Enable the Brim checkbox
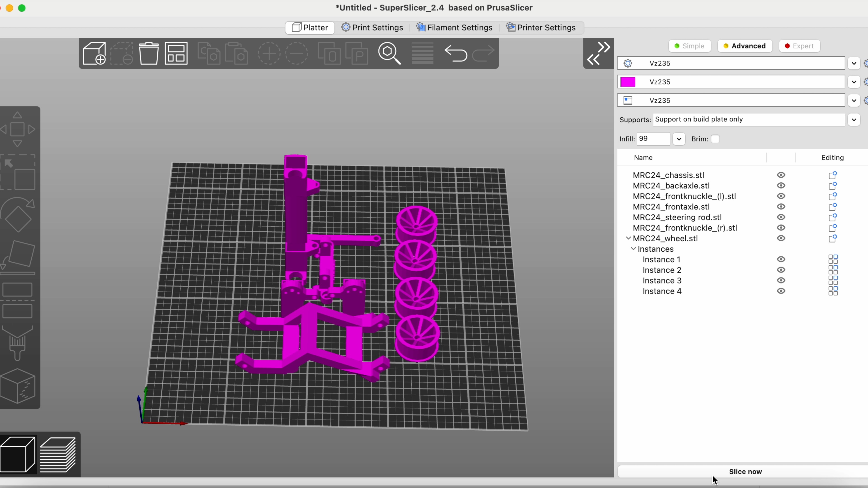868x488 pixels. click(x=715, y=139)
